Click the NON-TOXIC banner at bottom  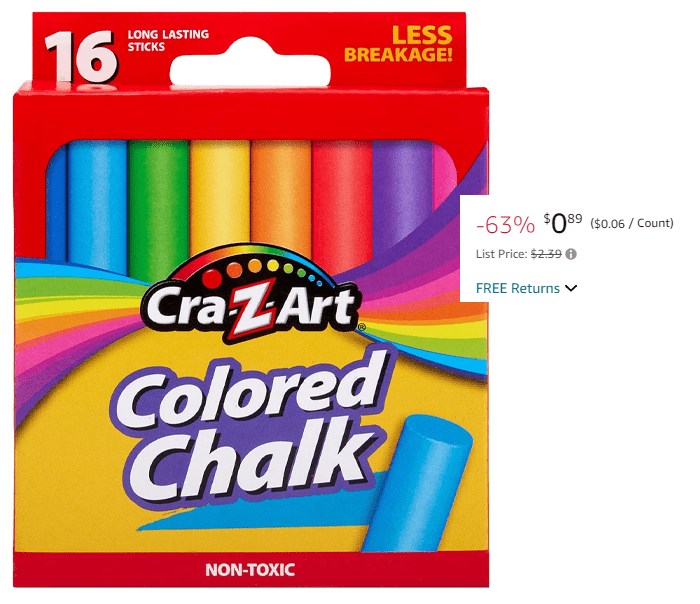point(250,570)
